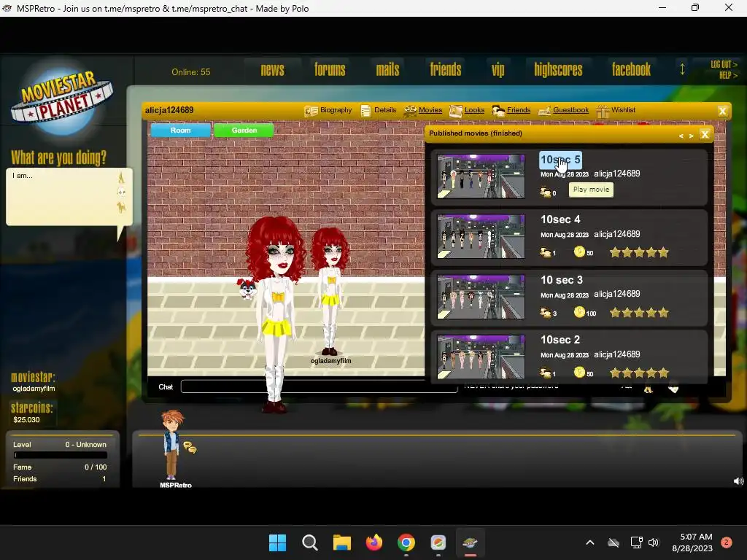Select the face icon in status box

(x=122, y=192)
